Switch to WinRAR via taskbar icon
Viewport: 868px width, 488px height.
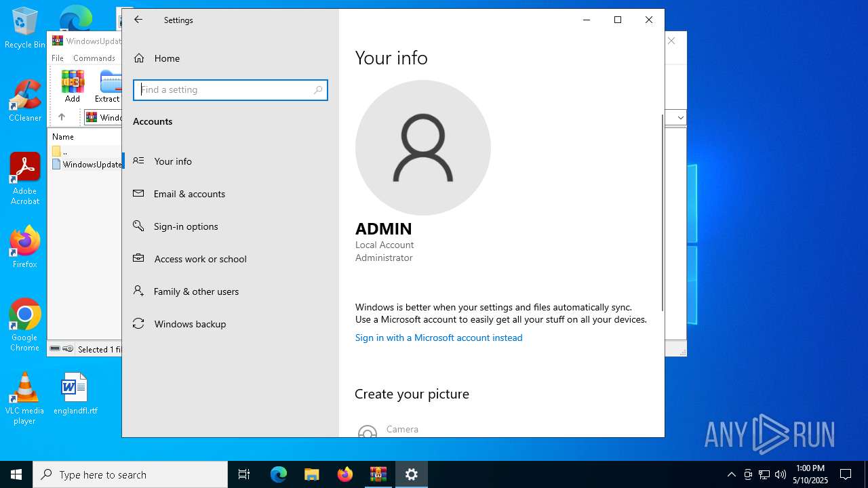point(378,474)
